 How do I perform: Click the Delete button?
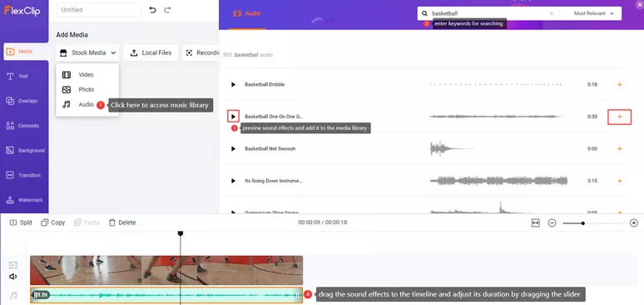(122, 222)
